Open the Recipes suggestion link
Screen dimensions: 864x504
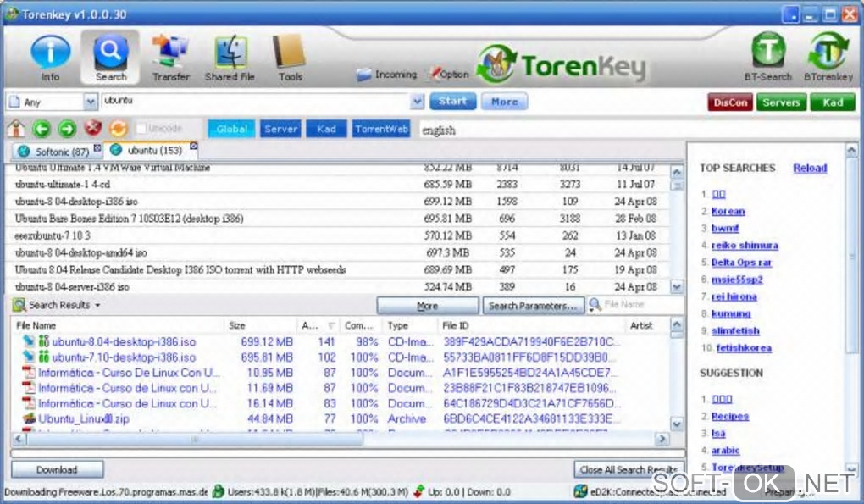coord(729,416)
